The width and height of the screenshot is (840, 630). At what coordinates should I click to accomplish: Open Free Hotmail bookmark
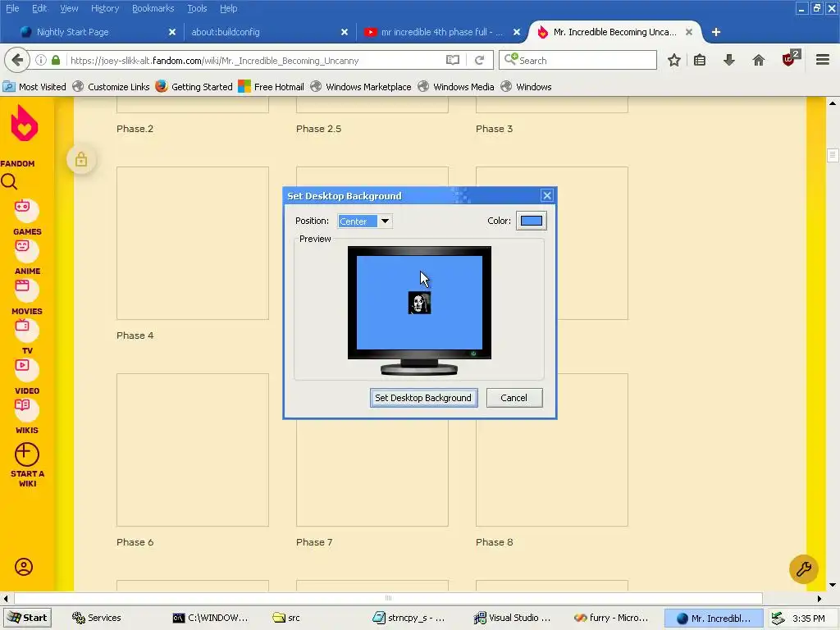point(271,87)
